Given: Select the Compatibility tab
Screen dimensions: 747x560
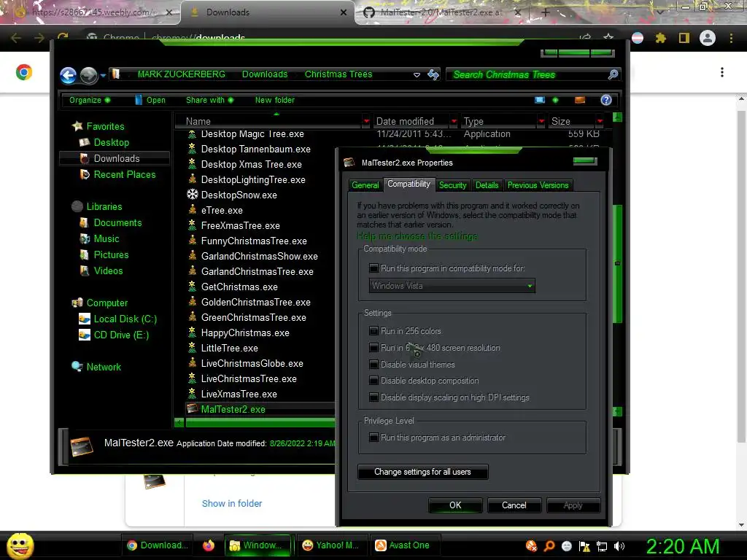Looking at the screenshot, I should click(x=409, y=184).
